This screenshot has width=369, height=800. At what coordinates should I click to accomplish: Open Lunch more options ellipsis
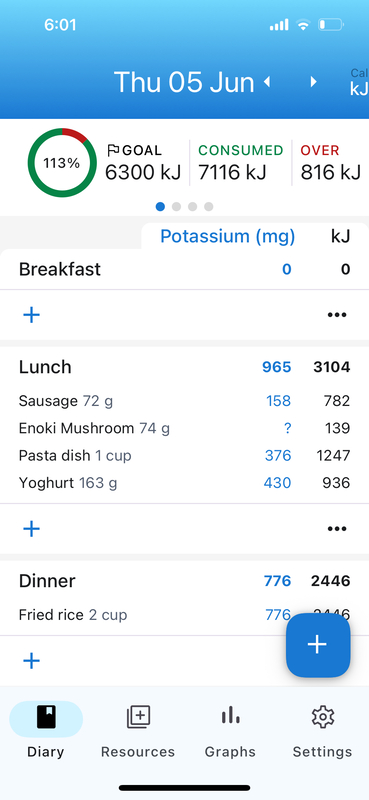click(337, 529)
